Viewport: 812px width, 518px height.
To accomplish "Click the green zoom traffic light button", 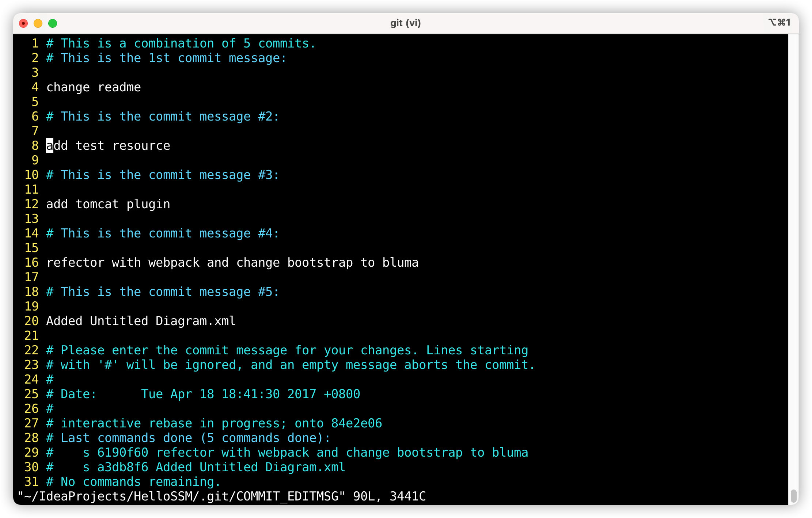I will tap(53, 23).
